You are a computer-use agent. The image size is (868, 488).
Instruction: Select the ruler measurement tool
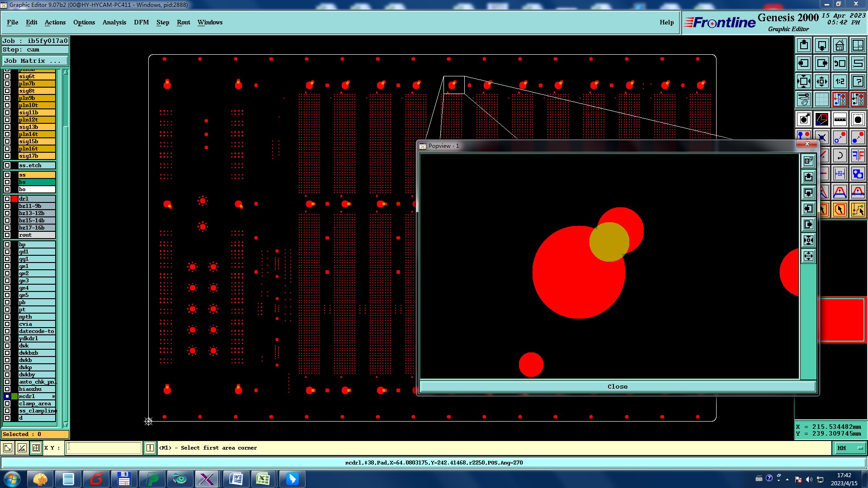tap(840, 119)
